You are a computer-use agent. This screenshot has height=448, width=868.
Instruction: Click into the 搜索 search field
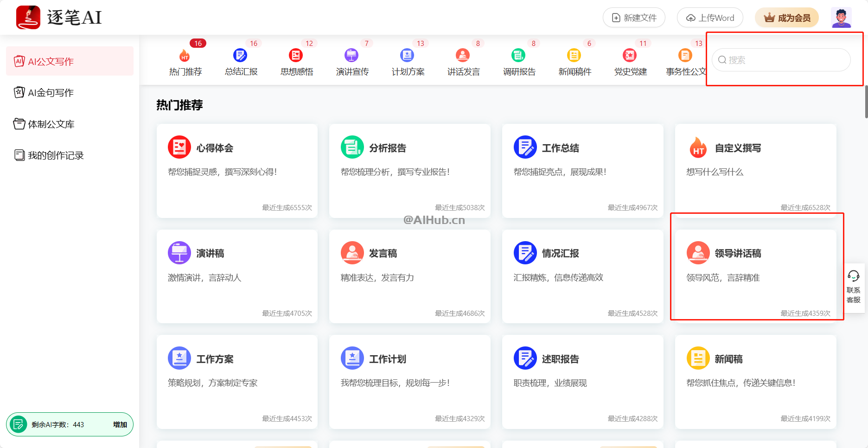781,60
